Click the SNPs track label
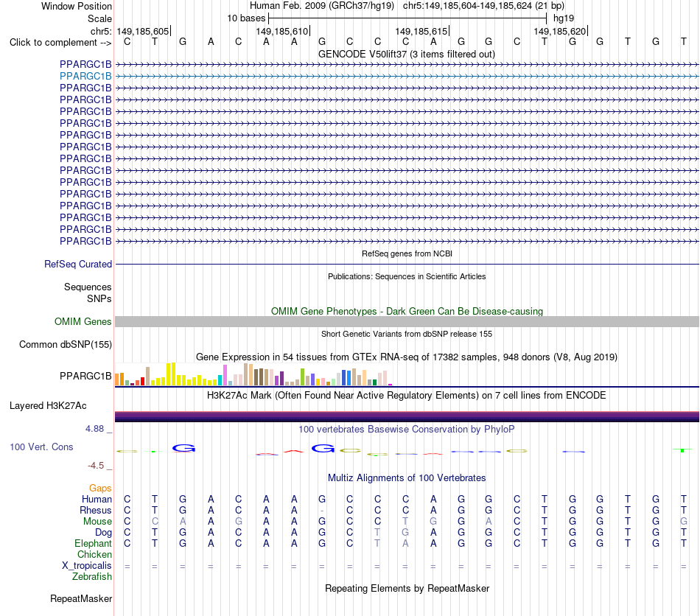700x616 pixels. (x=99, y=298)
